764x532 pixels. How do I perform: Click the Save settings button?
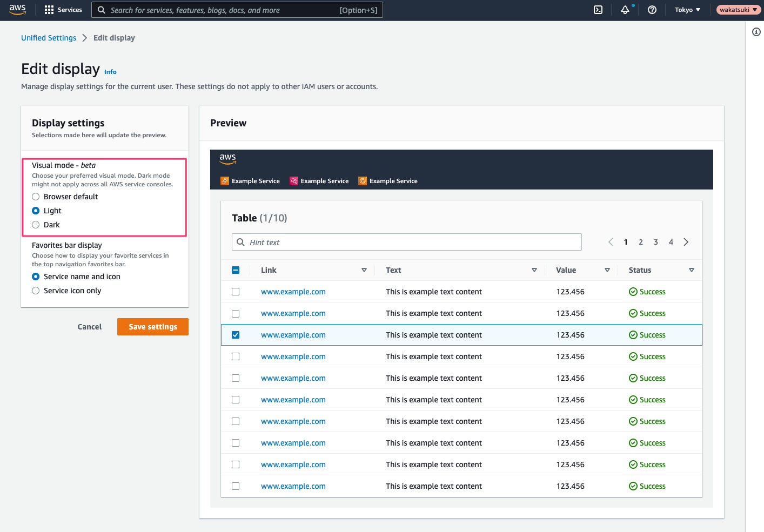coord(153,327)
